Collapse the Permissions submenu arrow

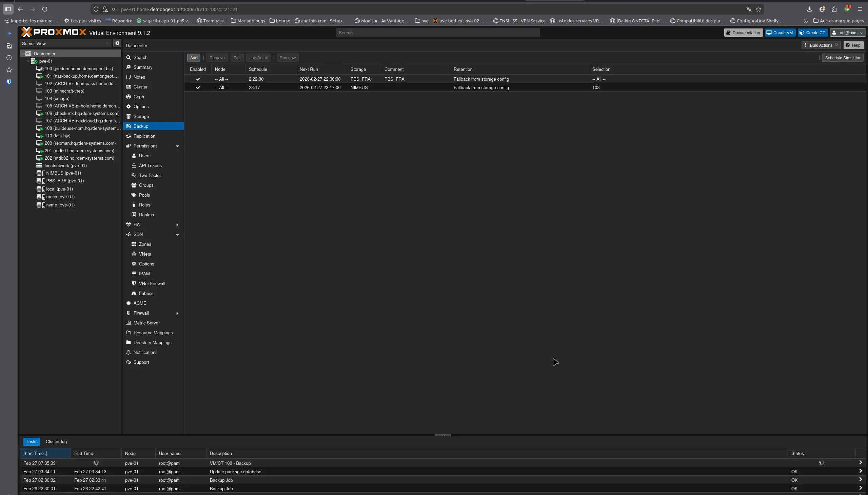pos(177,146)
